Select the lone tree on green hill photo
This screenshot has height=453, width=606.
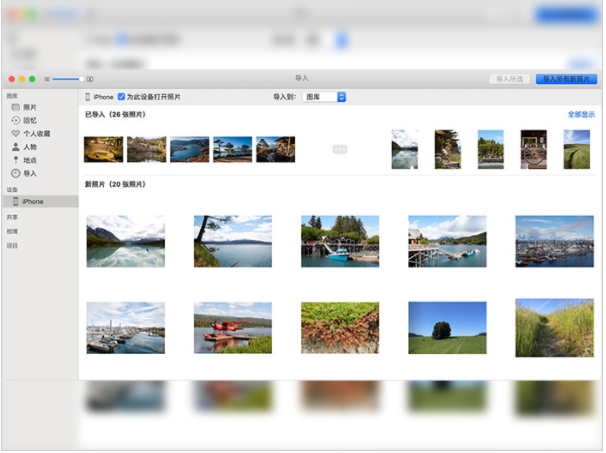447,327
